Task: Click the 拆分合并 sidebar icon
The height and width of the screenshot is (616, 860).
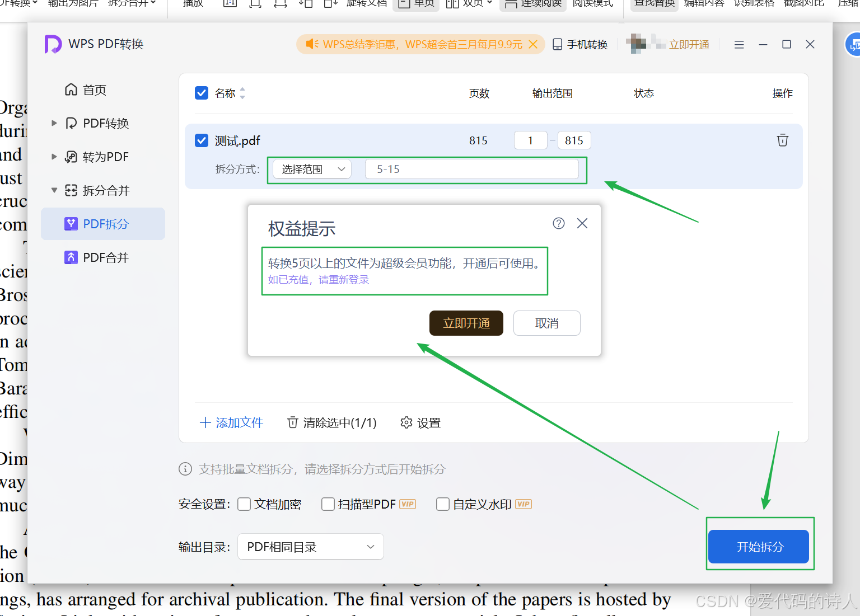Action: [x=71, y=190]
